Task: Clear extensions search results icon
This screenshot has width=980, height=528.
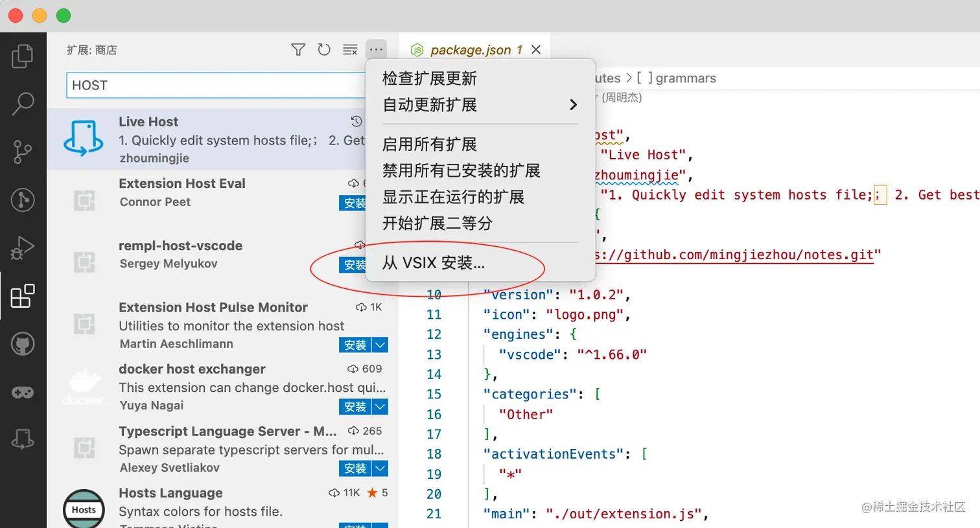Action: pos(350,50)
